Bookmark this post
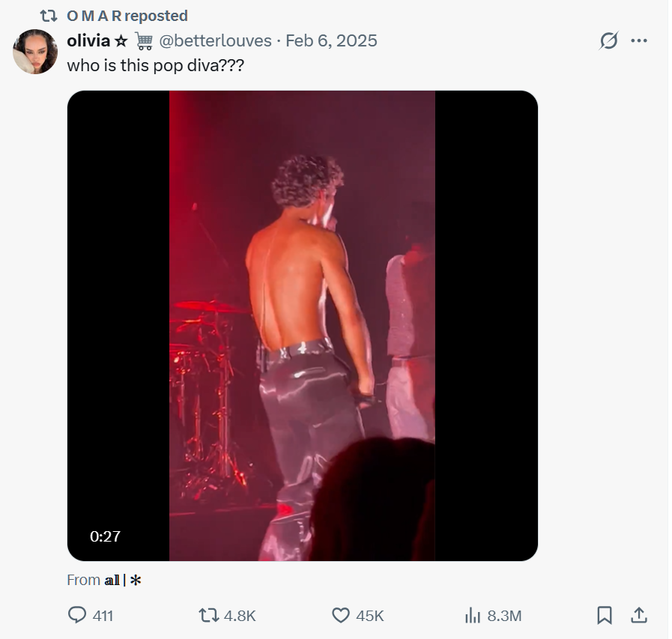The width and height of the screenshot is (672, 639). click(604, 615)
